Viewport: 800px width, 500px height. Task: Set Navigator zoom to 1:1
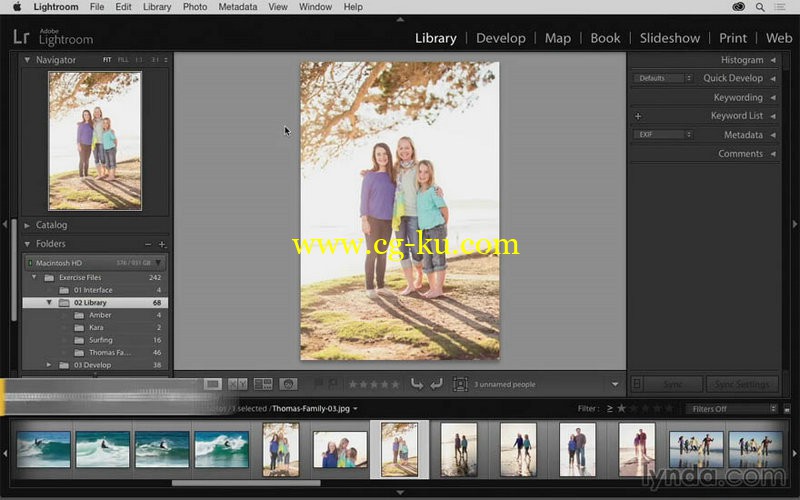[139, 60]
